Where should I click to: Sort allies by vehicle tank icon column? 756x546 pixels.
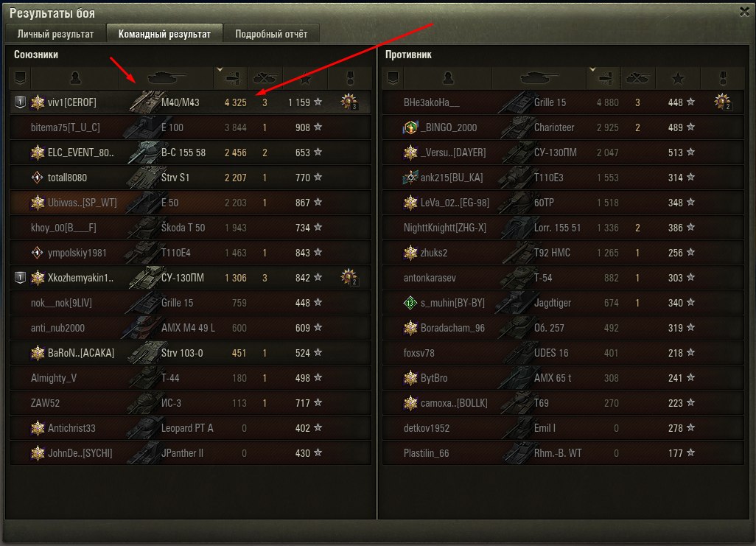pos(167,78)
